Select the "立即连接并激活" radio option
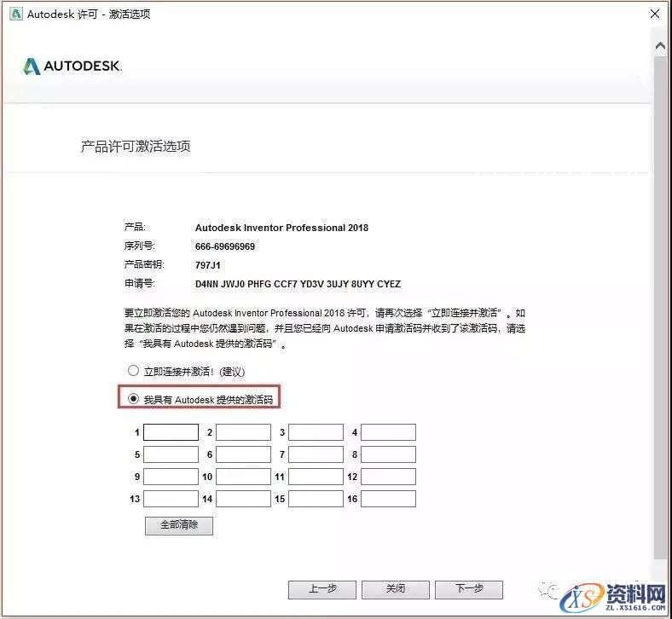The height and width of the screenshot is (619, 672). point(133,371)
